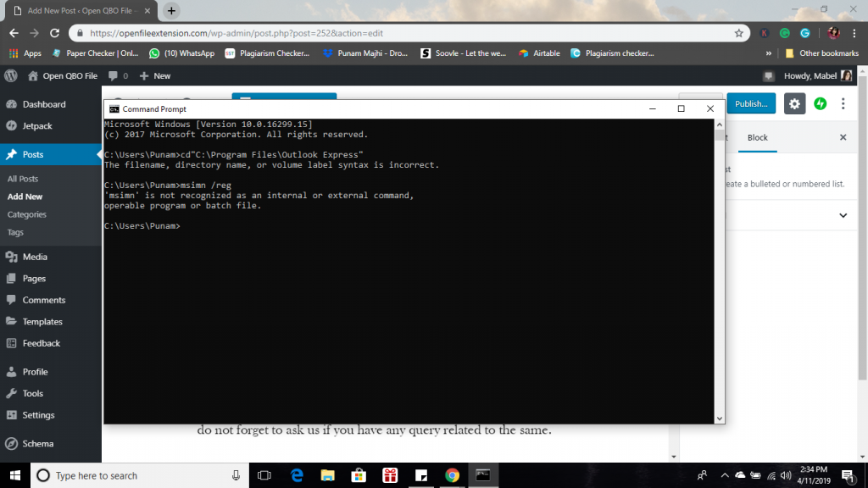Viewport: 868px width, 488px height.
Task: Toggle the editor settings gear icon
Action: pyautogui.click(x=794, y=103)
